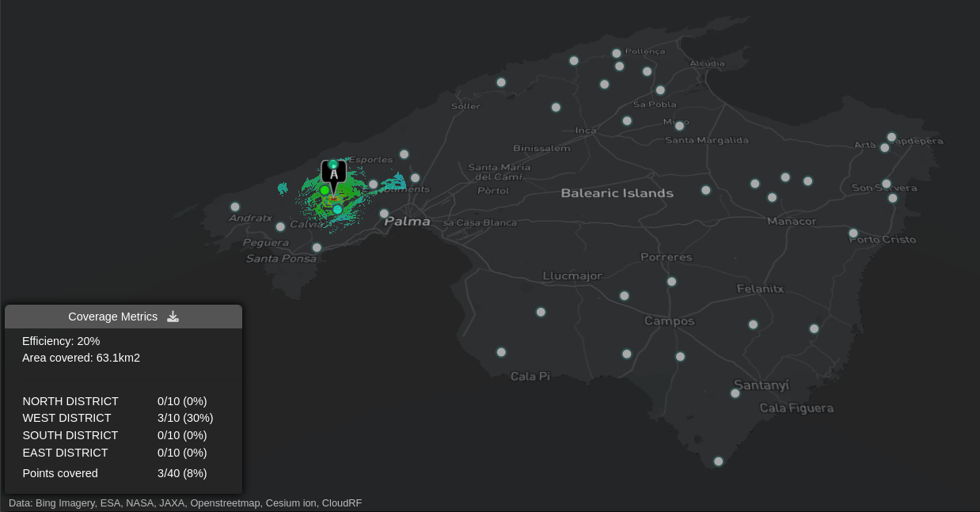
Task: Click the EAST DISTRICT coverage row
Action: coord(118,453)
